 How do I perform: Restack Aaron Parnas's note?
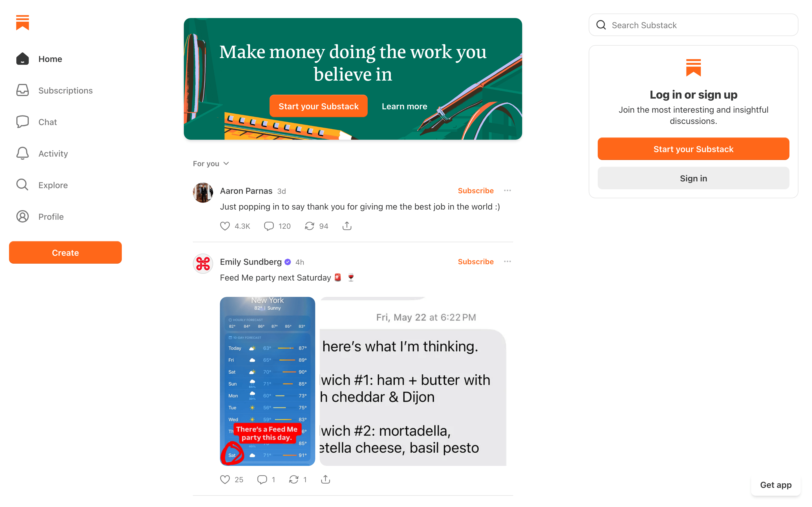pos(309,226)
